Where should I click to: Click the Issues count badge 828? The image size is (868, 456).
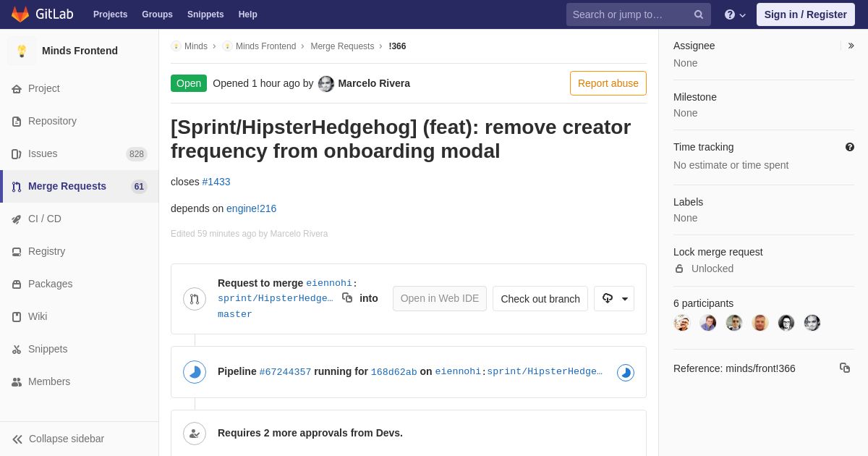pos(137,153)
